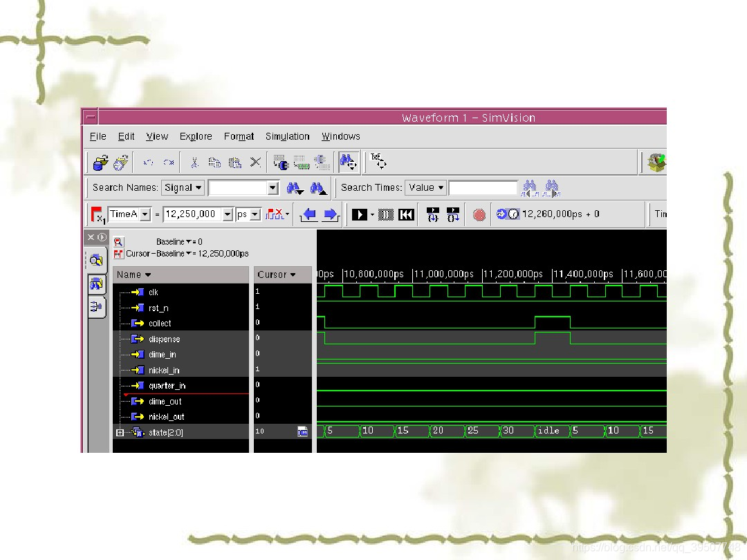This screenshot has width=747, height=560.
Task: Click the redo arrow icon
Action: tap(169, 163)
